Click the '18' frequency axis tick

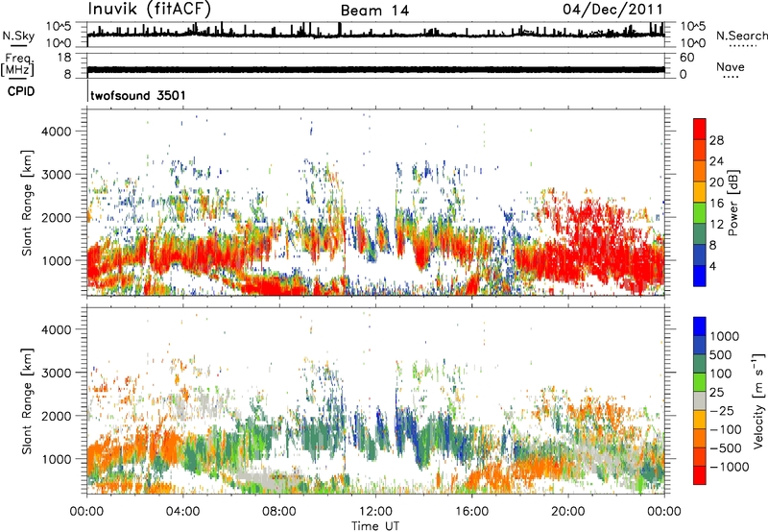tap(64, 58)
